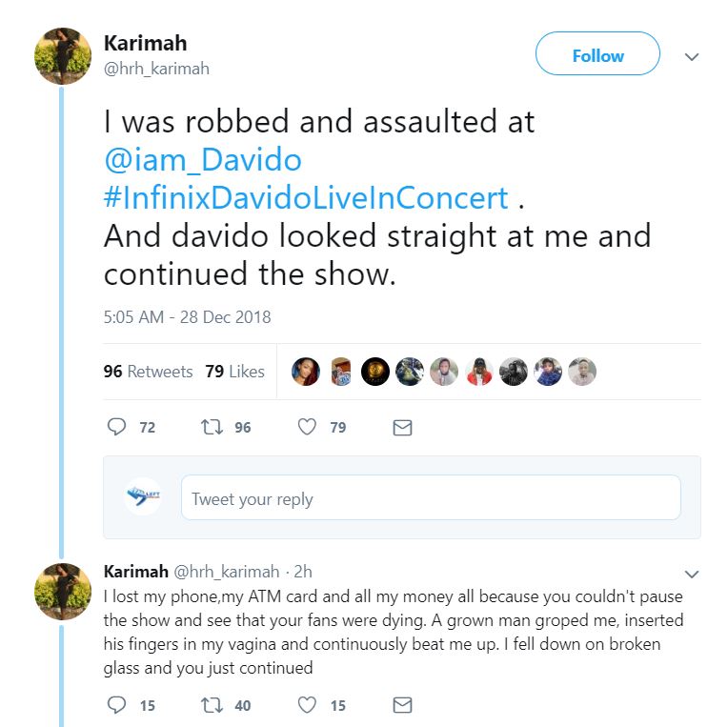View the list of 79 Likes
This screenshot has width=728, height=727.
click(x=234, y=372)
